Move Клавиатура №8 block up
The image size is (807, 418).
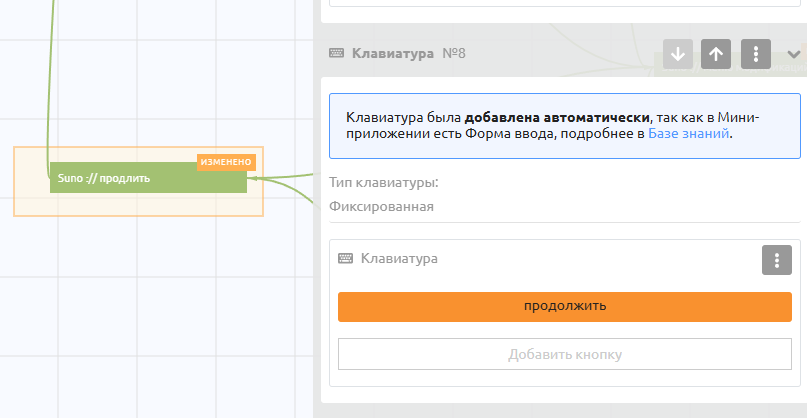click(716, 54)
